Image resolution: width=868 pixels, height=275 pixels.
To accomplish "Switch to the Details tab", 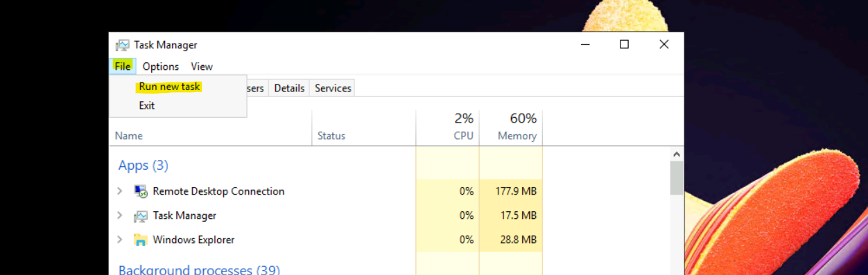I will pos(289,88).
